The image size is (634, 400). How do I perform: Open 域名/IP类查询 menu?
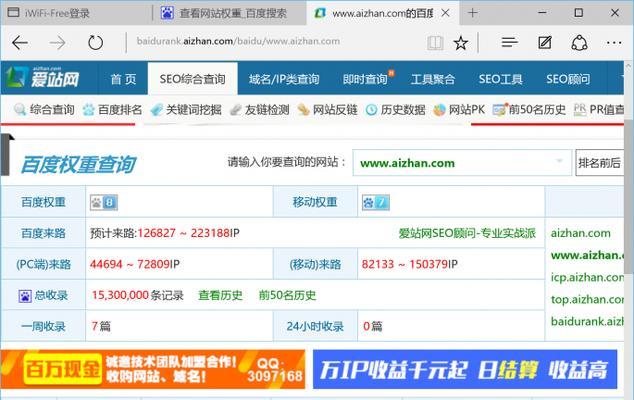click(284, 79)
